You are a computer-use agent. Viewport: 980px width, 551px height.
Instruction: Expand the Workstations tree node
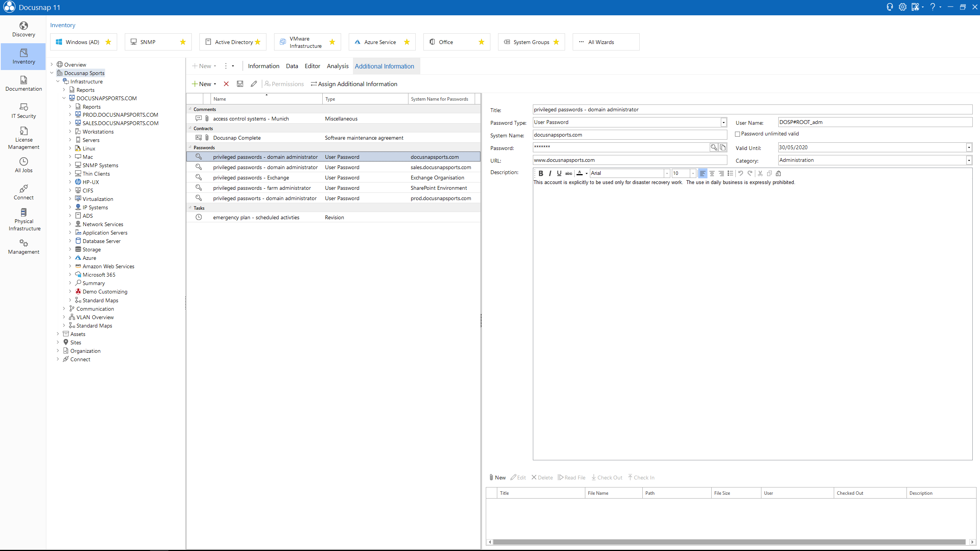click(x=70, y=131)
